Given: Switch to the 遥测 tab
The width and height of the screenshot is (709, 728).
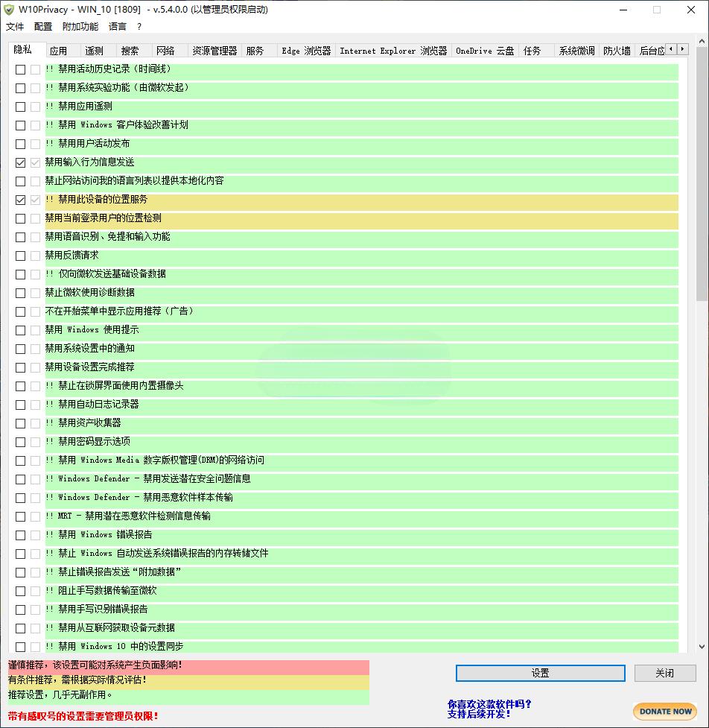Looking at the screenshot, I should (x=99, y=51).
